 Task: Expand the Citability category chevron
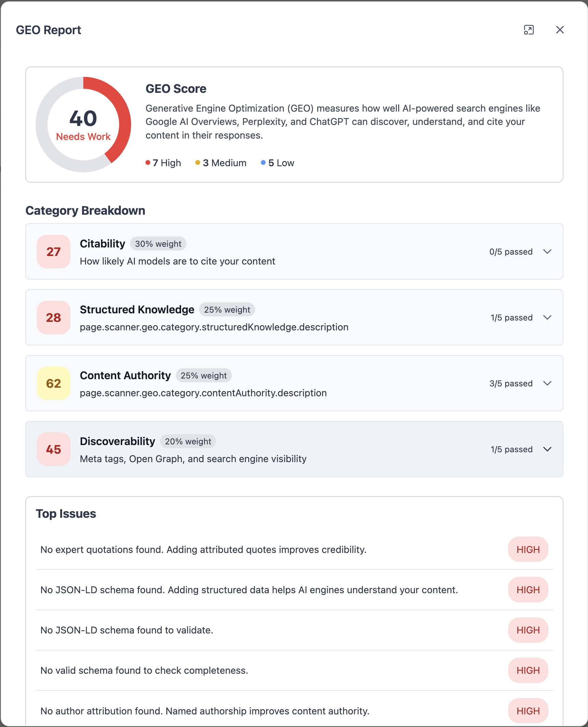[x=547, y=252]
